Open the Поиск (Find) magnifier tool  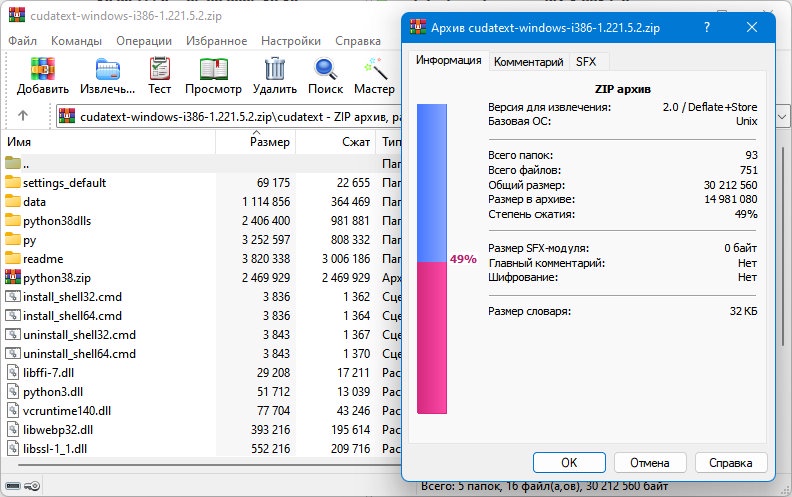(325, 69)
